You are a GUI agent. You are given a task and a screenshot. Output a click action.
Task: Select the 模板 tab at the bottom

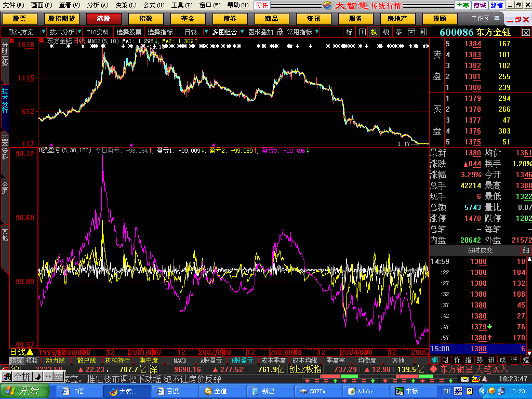pyautogui.click(x=32, y=361)
